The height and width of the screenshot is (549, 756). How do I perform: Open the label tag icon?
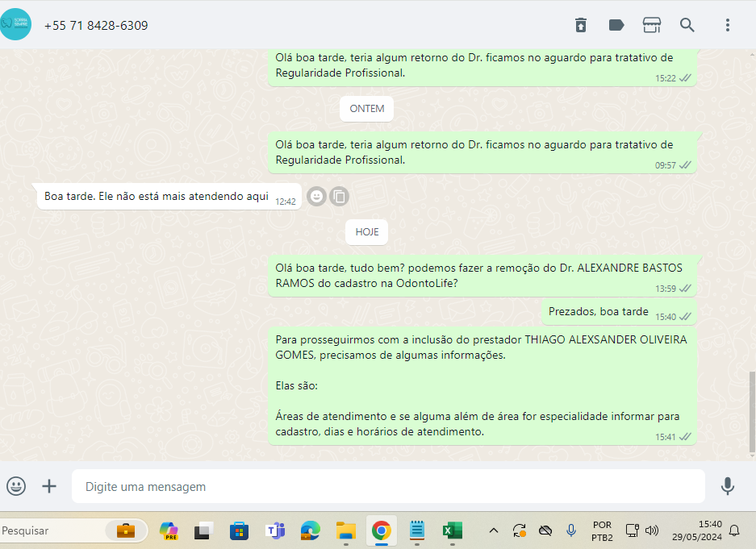(616, 25)
